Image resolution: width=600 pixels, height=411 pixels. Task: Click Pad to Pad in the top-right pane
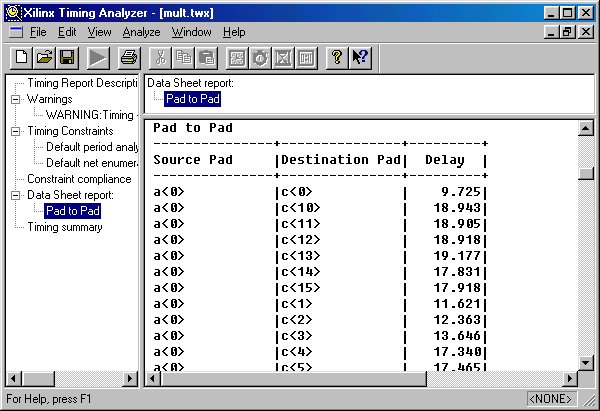pos(192,99)
